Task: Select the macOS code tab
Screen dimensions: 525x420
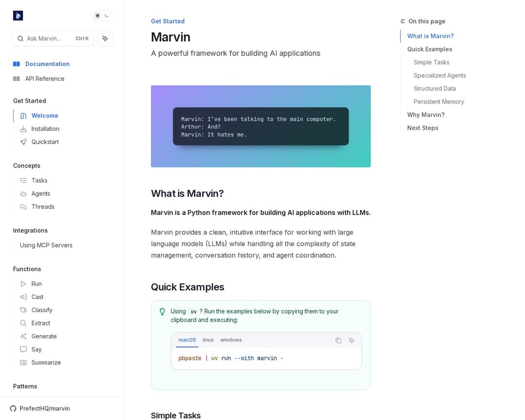Action: [187, 340]
